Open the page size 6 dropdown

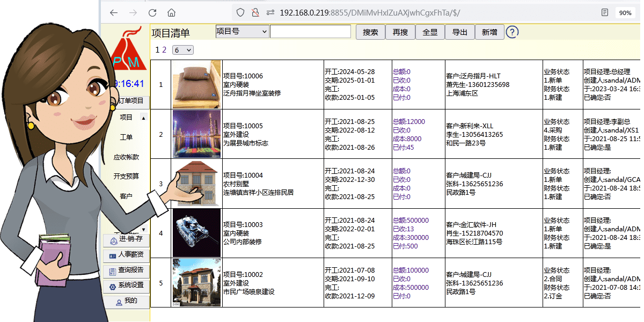[182, 49]
